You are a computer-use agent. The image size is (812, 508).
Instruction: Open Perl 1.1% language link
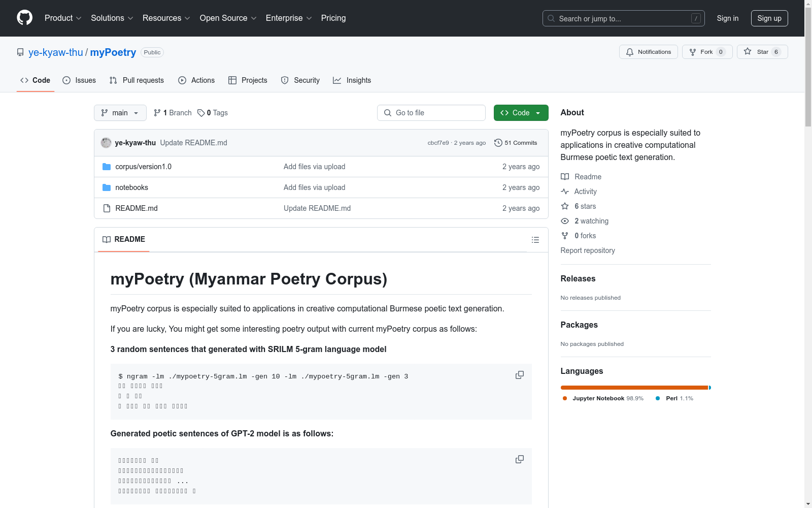pos(674,398)
